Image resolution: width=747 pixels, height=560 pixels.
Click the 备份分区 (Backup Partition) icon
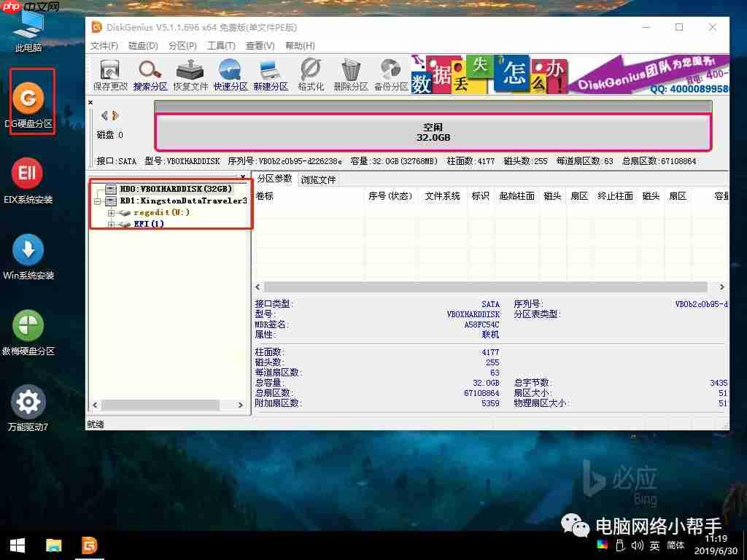(390, 73)
